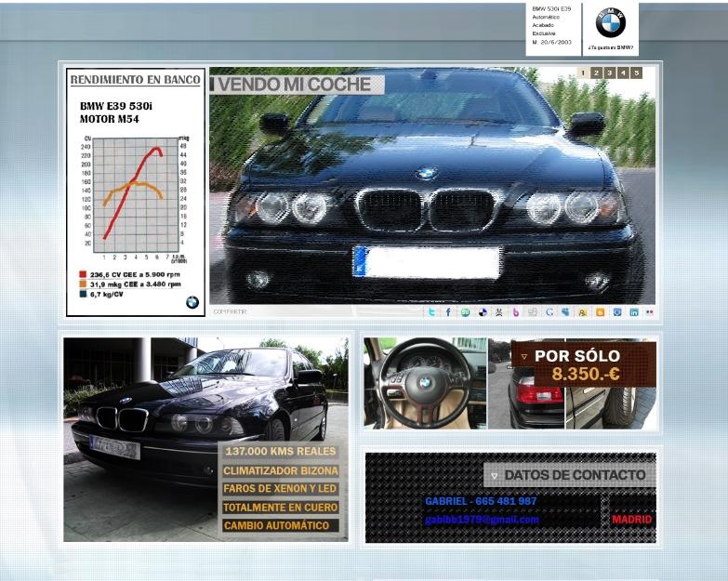Click the blue square share icon before LinkedIn
Viewport: 728px width, 581px height.
tap(617, 312)
